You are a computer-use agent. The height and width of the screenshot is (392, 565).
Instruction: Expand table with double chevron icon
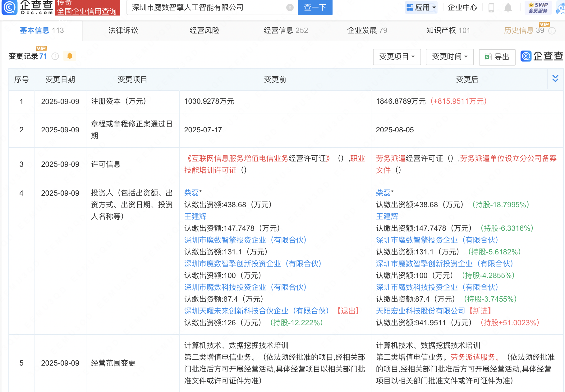point(555,78)
